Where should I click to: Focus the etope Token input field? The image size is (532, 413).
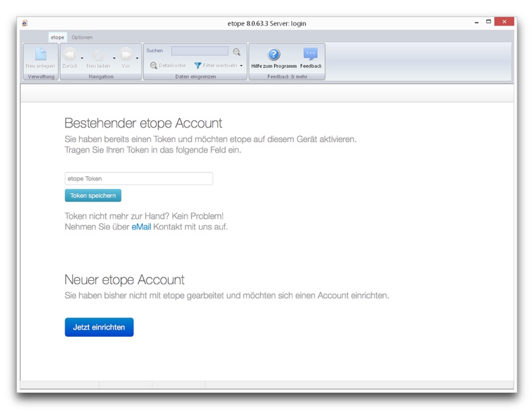click(138, 179)
